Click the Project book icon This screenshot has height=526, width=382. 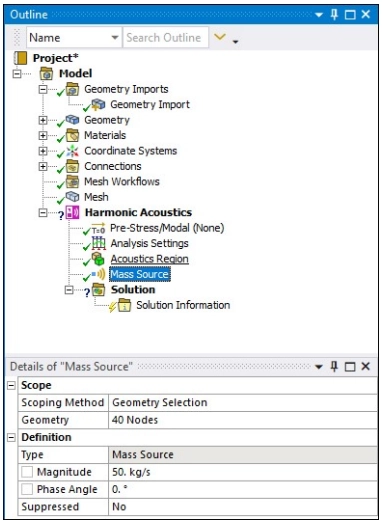[x=20, y=58]
